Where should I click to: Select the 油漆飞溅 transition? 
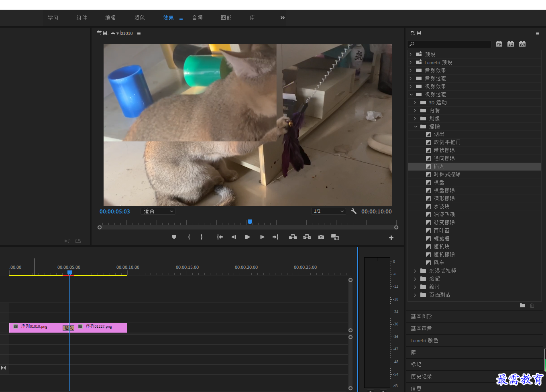coord(444,215)
